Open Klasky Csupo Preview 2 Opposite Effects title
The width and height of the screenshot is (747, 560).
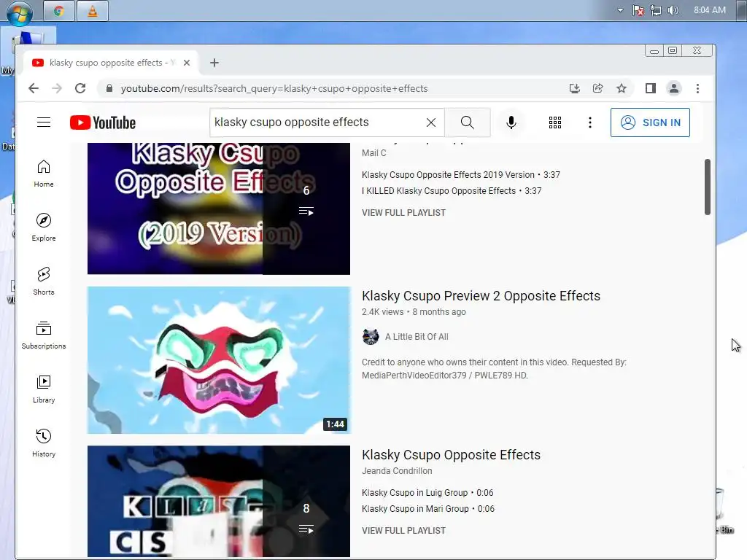coord(481,296)
